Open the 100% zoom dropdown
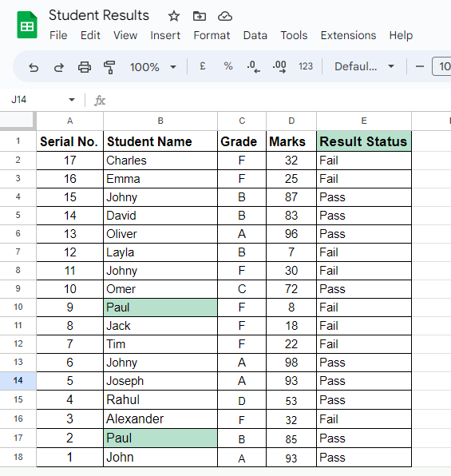Screen dimensions: 451x476 tap(153, 67)
